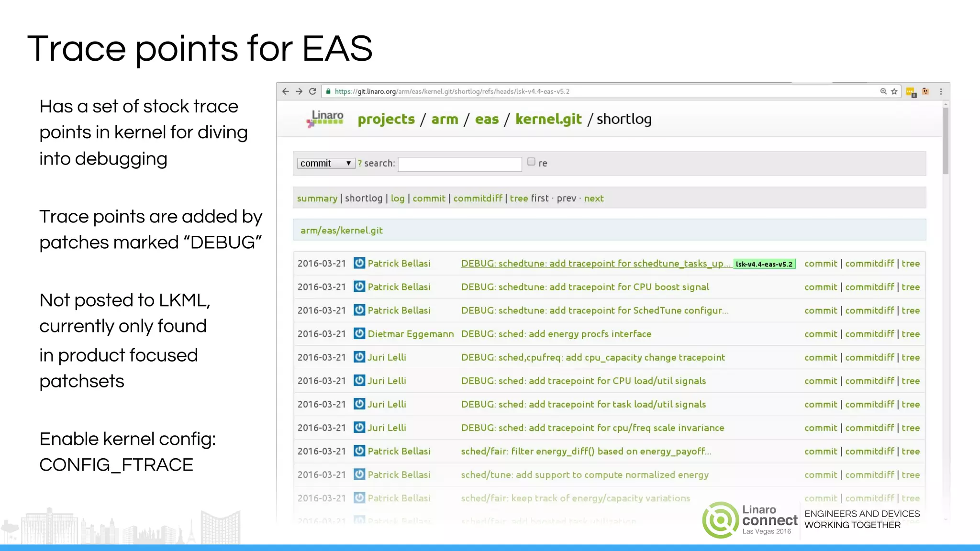The image size is (980, 551).
Task: Click Dietmar Eggemann's avatar icon
Action: (359, 333)
